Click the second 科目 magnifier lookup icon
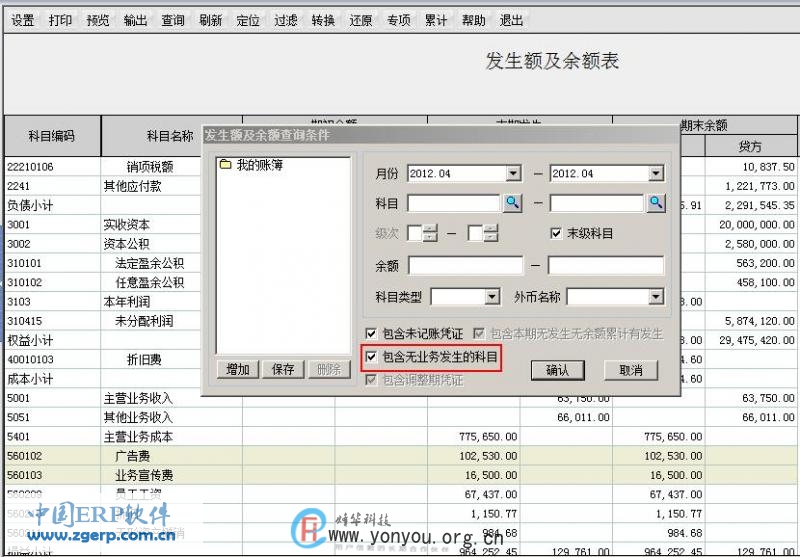This screenshot has height=557, width=800. point(656,204)
